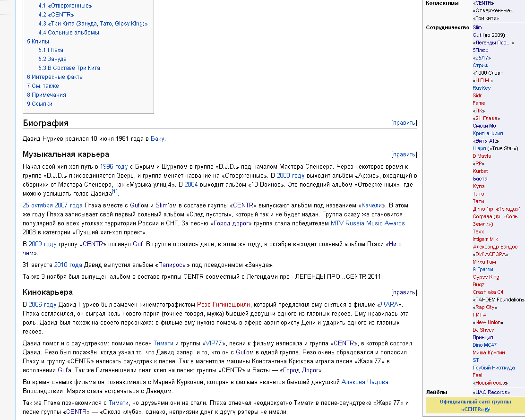Screen dimensions: 525x420
Task: Open Crash aka C4 infobox link
Action: [488, 292]
